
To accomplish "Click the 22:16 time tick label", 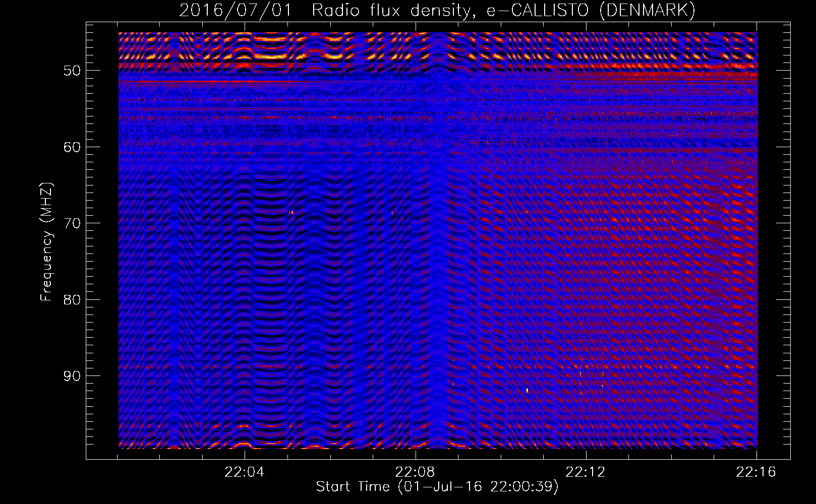I will [x=756, y=472].
